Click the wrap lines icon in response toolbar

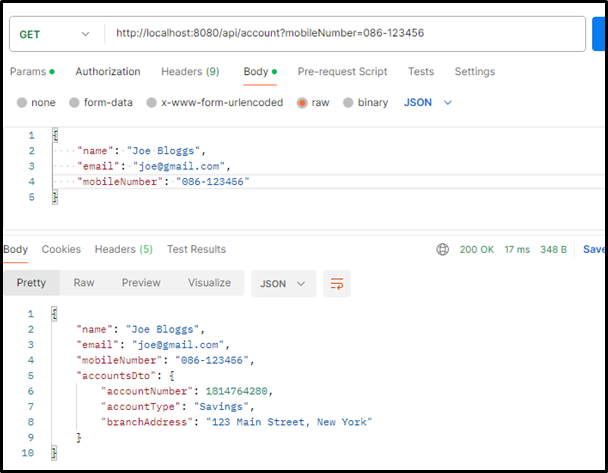click(337, 284)
